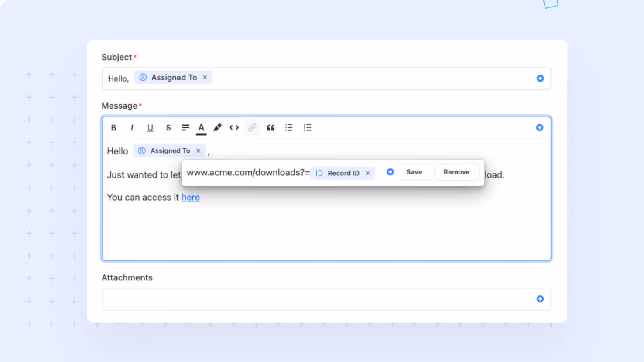Create a bulleted list
The width and height of the screenshot is (644, 362).
(x=289, y=128)
